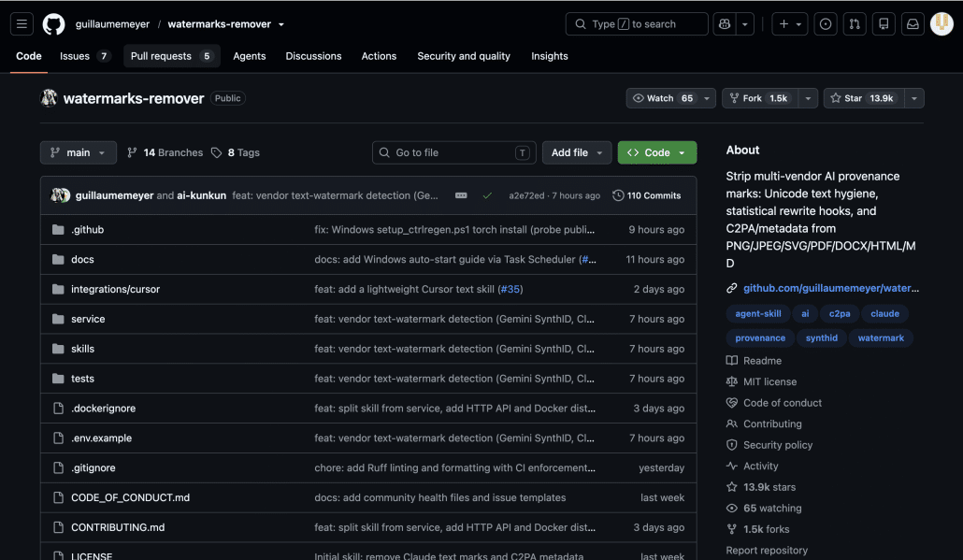Open the .dockerignore file
Screen dimensions: 963x560
click(x=103, y=409)
